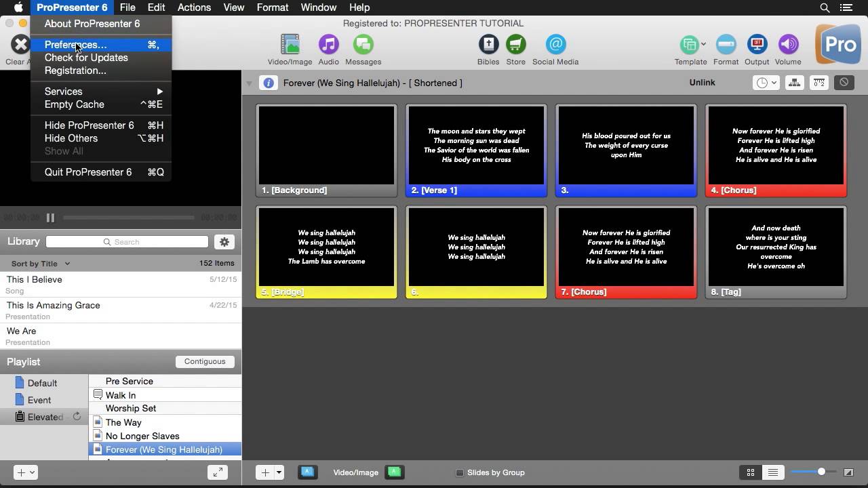Screen dimensions: 868x488
Task: Select This Is Amazing Grace in Library
Action: pos(121,310)
